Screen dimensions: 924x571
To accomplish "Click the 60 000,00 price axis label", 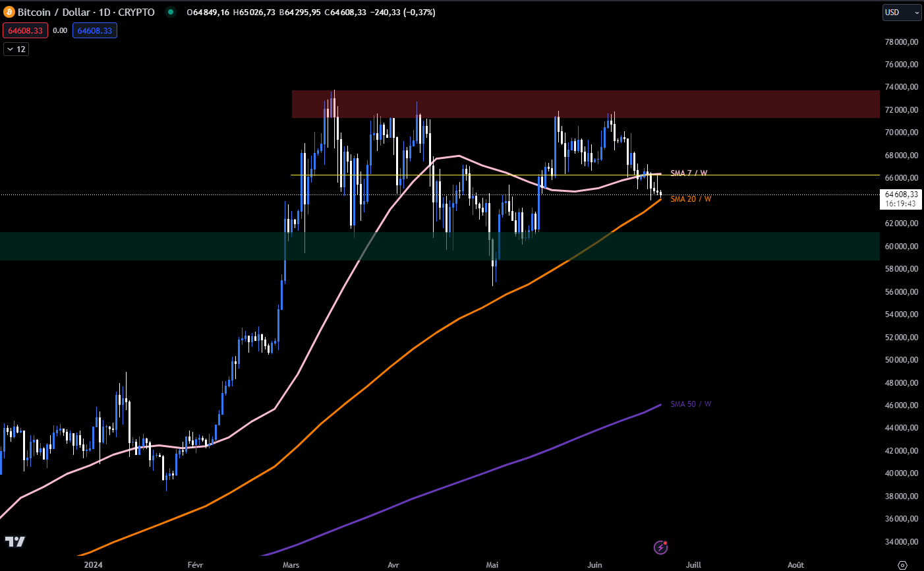I will click(901, 247).
